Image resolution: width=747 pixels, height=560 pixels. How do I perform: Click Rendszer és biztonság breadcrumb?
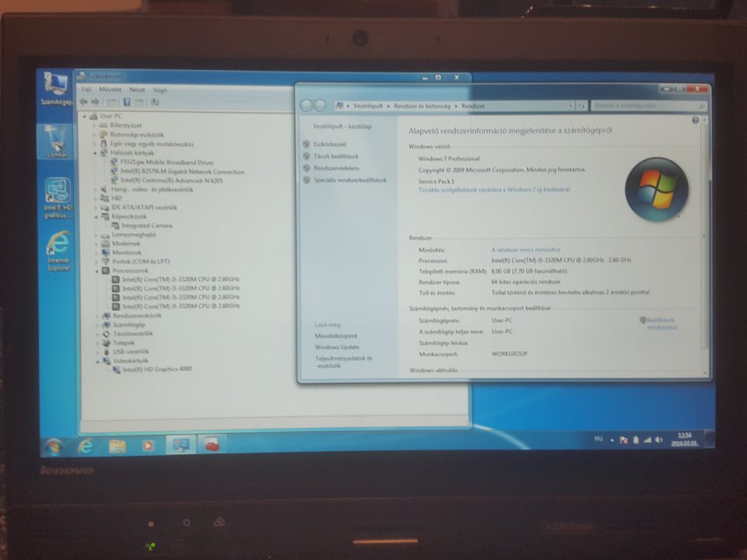422,107
